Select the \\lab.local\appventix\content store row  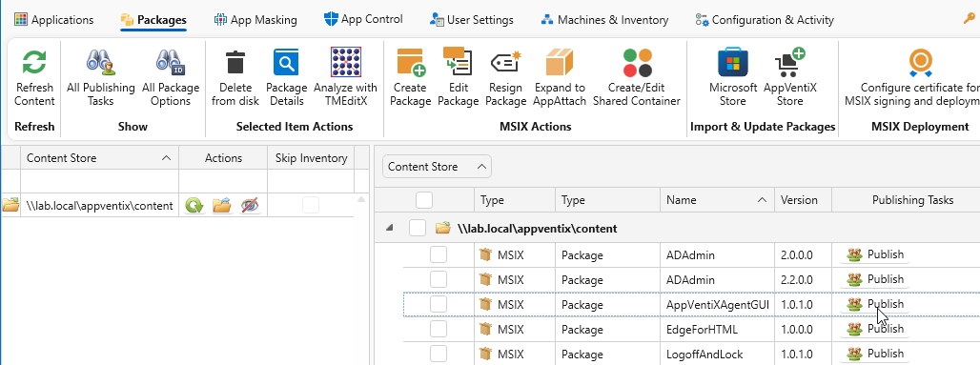(178, 205)
